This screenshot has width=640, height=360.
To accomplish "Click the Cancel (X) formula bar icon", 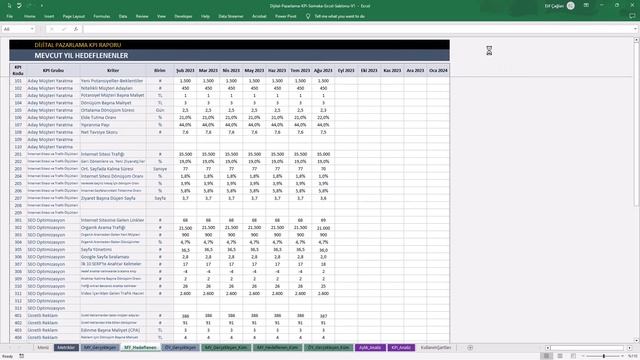I will [x=52, y=29].
